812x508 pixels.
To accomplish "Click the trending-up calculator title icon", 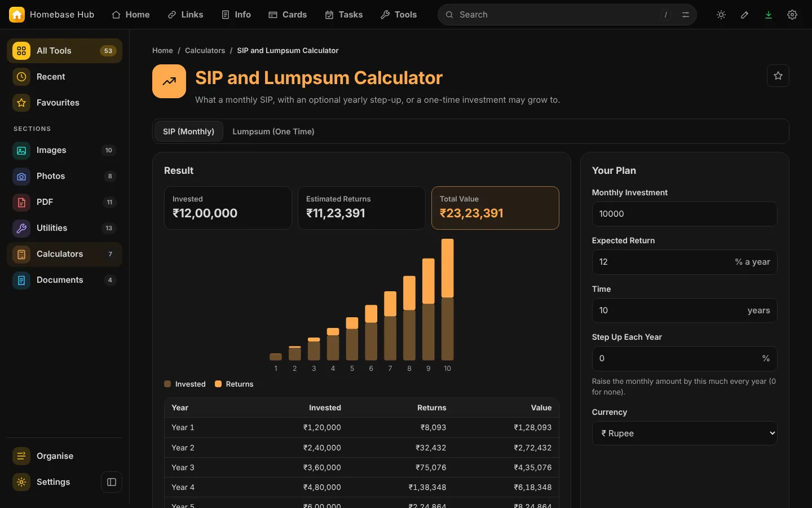I will click(x=169, y=81).
